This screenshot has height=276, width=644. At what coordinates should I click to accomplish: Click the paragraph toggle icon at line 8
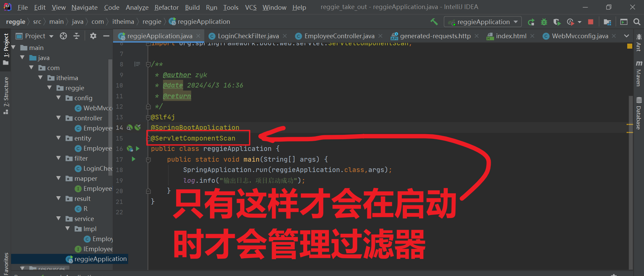pos(137,64)
